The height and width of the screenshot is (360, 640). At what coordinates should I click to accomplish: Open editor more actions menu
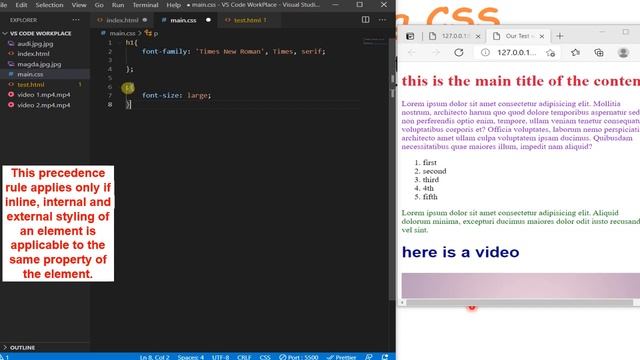382,20
